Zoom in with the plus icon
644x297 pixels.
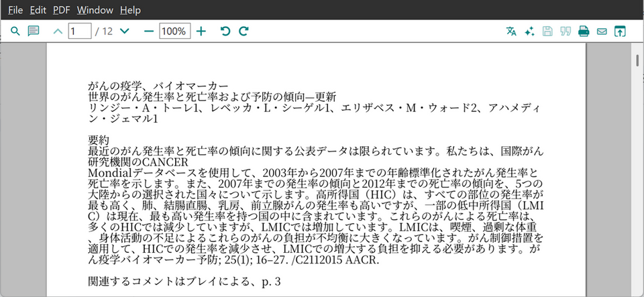tap(201, 32)
